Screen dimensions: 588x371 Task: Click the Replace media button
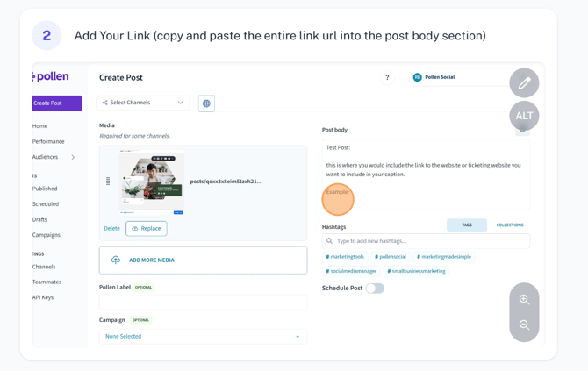click(147, 229)
